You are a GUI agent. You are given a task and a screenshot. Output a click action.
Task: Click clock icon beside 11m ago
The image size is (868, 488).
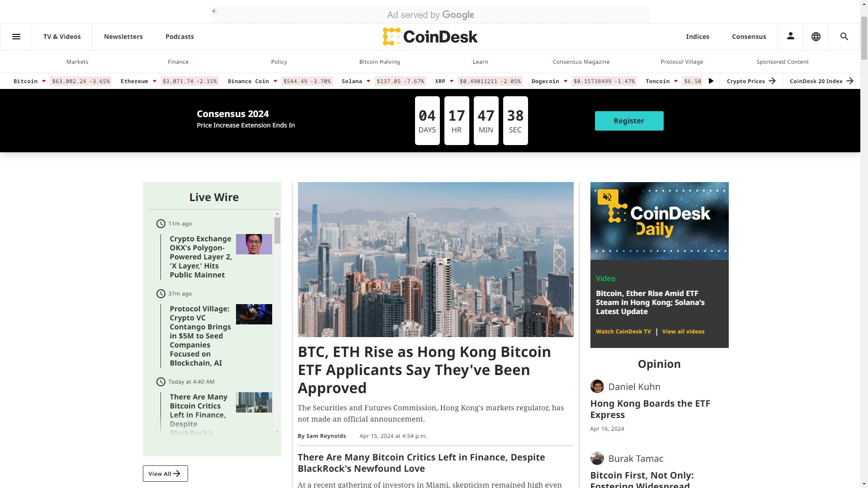click(x=161, y=224)
